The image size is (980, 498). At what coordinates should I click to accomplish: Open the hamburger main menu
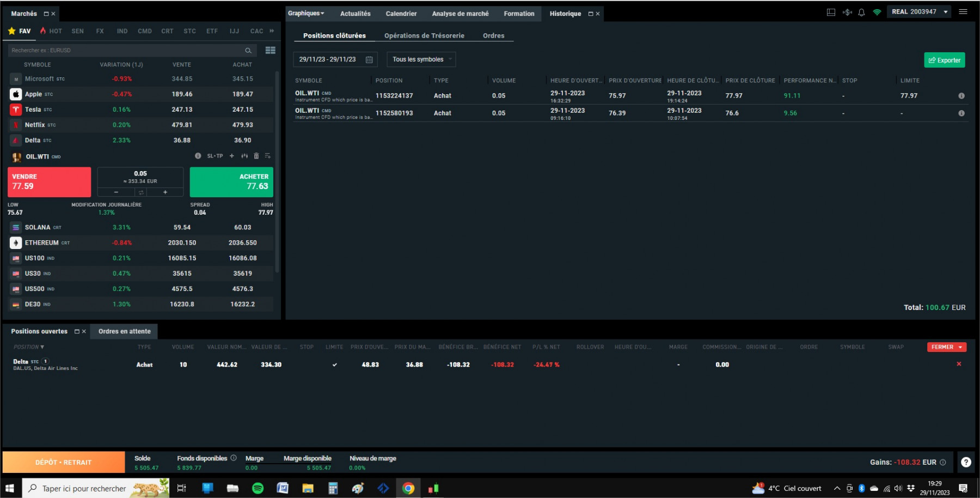point(963,11)
